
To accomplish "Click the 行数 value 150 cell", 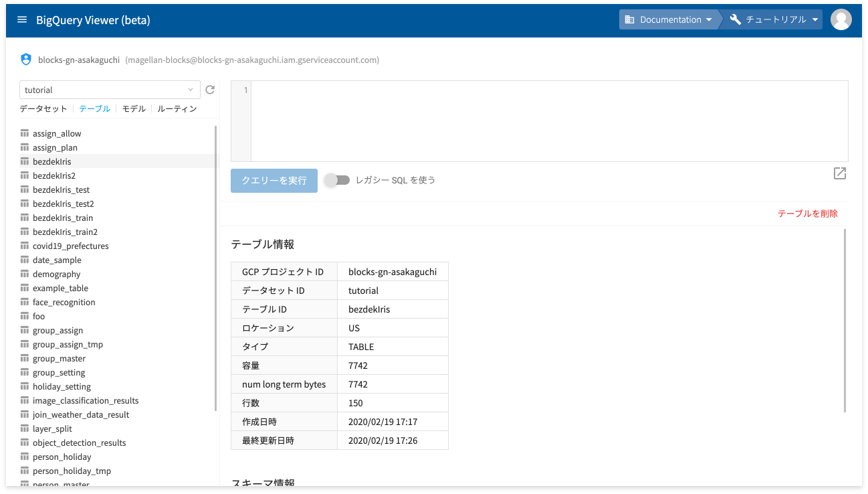I will (393, 403).
